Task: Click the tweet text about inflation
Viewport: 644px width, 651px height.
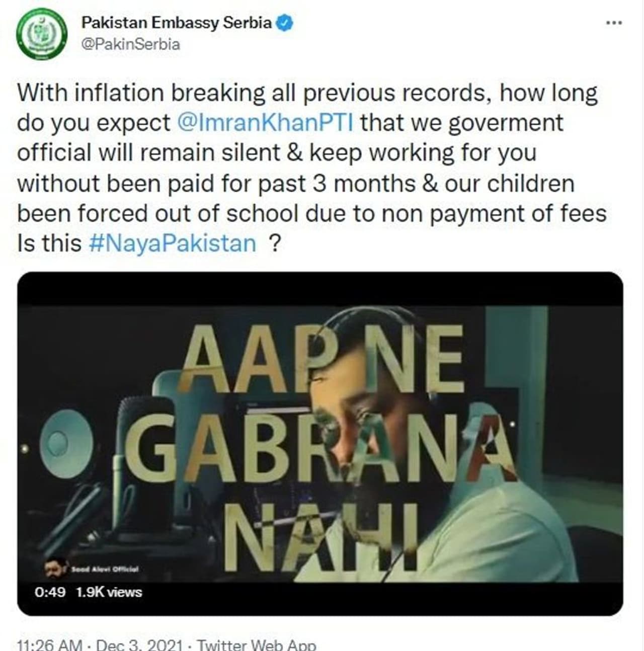Action: tap(312, 169)
